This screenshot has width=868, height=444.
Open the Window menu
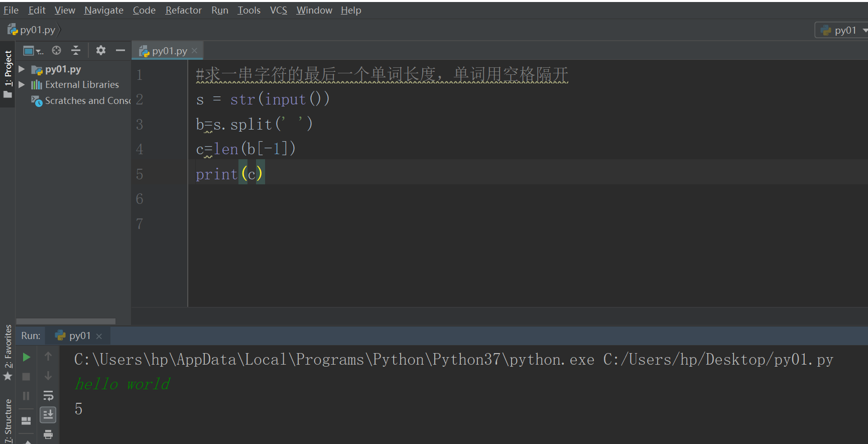click(x=314, y=10)
